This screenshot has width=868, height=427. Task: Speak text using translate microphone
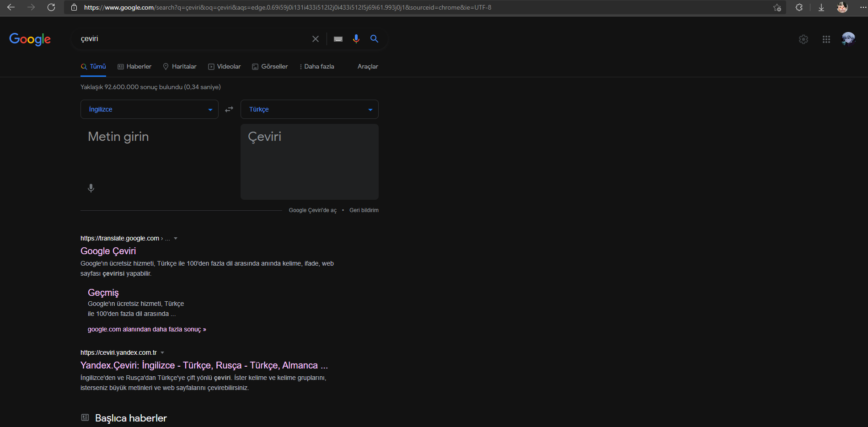91,188
